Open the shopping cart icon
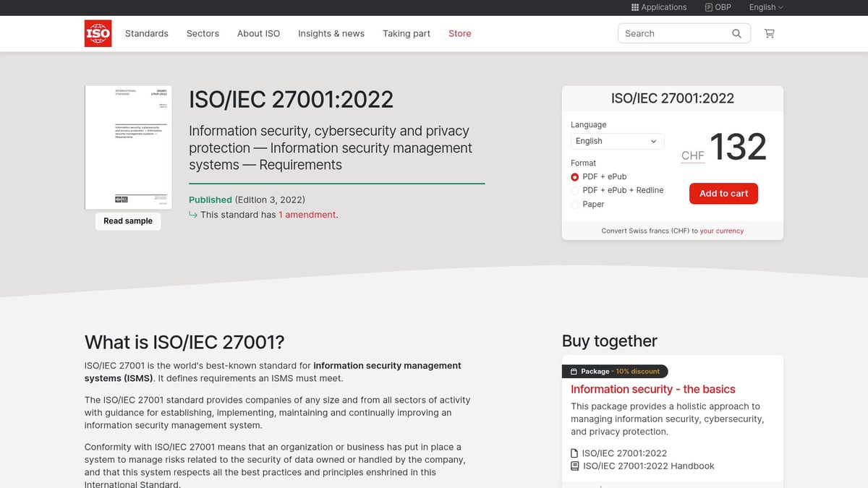Image resolution: width=868 pixels, height=488 pixels. point(769,33)
